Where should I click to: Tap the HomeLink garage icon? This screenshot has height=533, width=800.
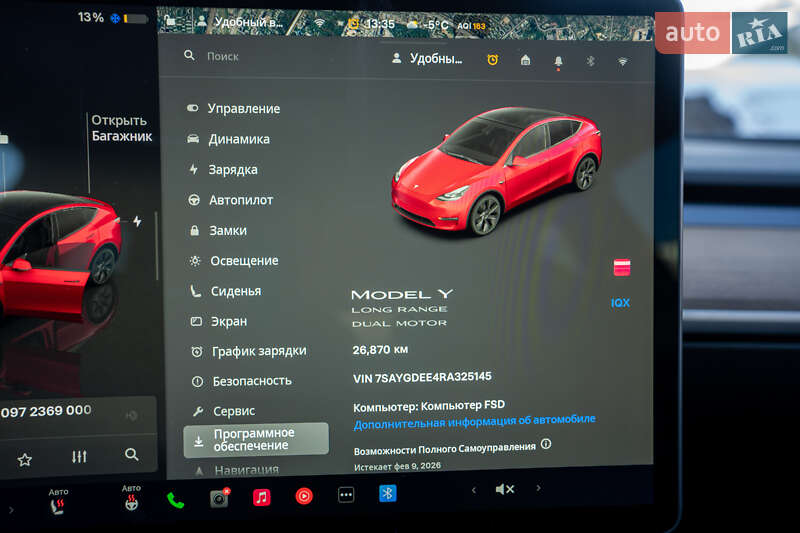tap(526, 61)
